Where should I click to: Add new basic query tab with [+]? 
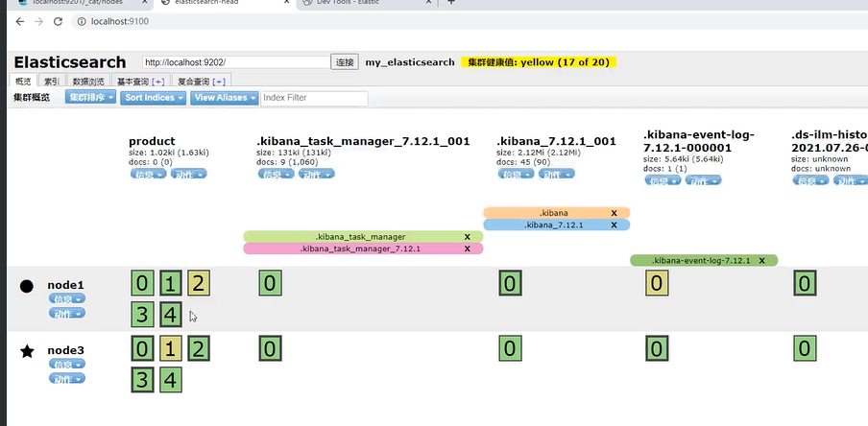tap(158, 82)
